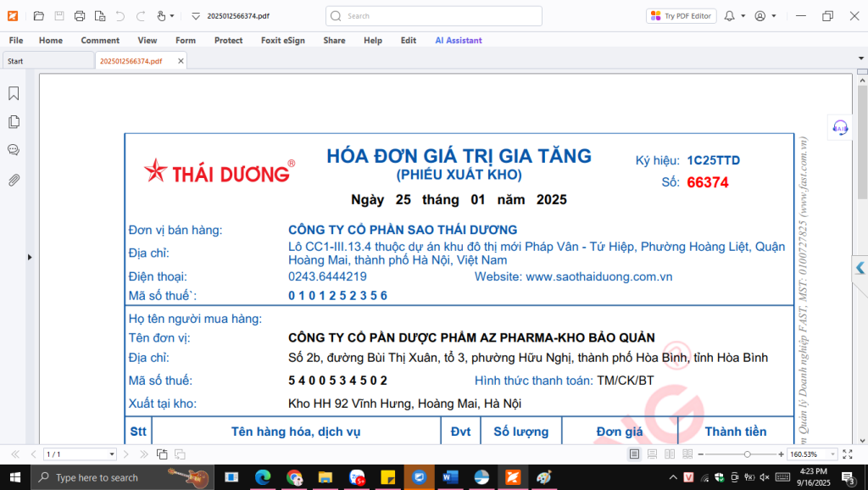Open the Attachments paperclip panel icon
Image resolution: width=868 pixels, height=490 pixels.
click(x=14, y=180)
